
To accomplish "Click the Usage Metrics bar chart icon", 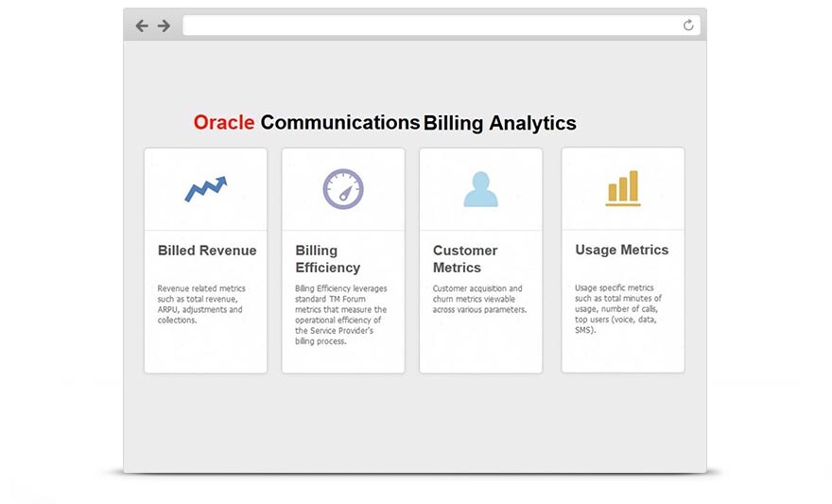I will pyautogui.click(x=623, y=187).
